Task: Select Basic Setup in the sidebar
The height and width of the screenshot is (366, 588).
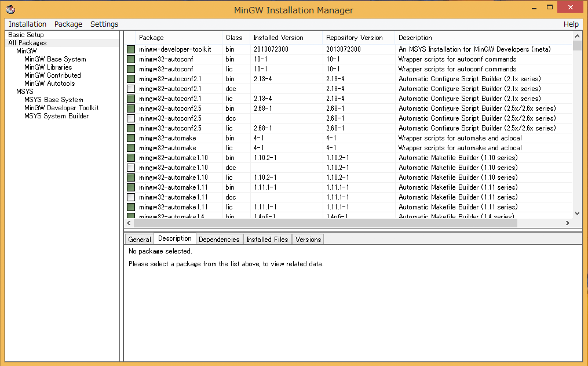Action: click(x=26, y=35)
